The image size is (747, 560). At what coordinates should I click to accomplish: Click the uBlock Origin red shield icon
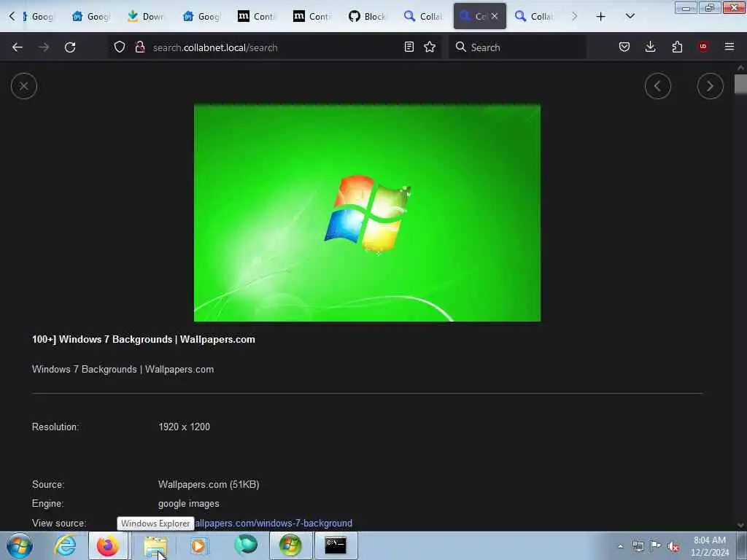coord(703,47)
